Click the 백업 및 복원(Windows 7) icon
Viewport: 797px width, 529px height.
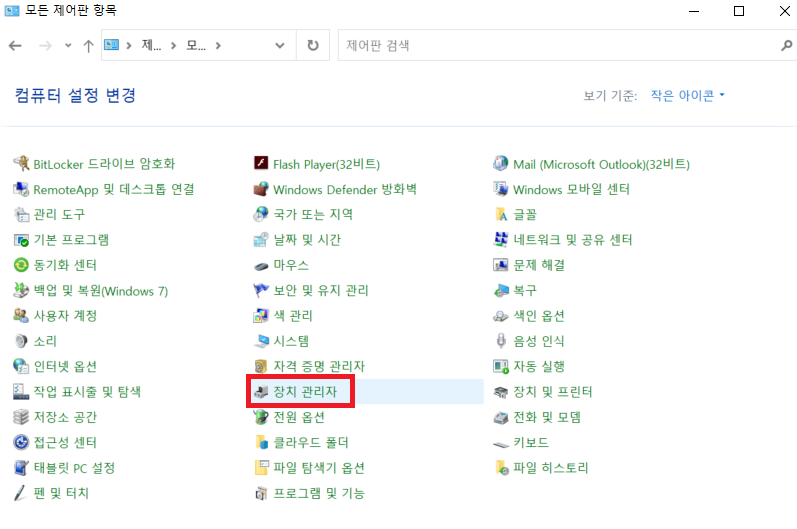21,291
